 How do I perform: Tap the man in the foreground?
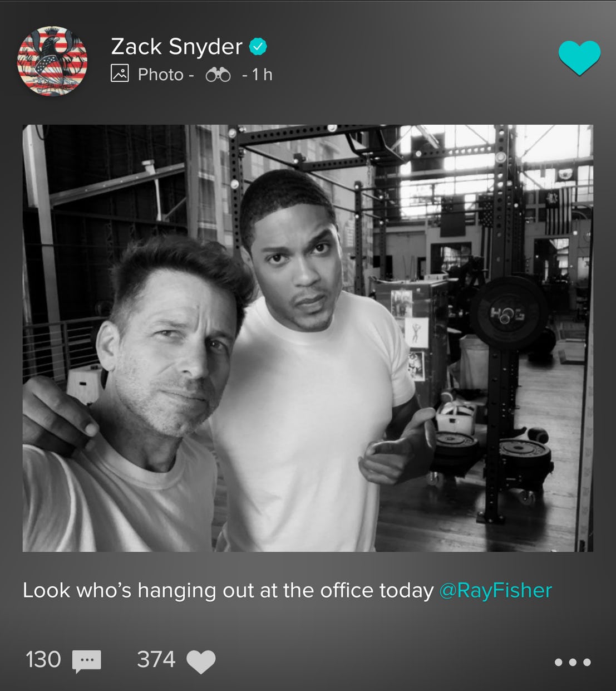139,401
